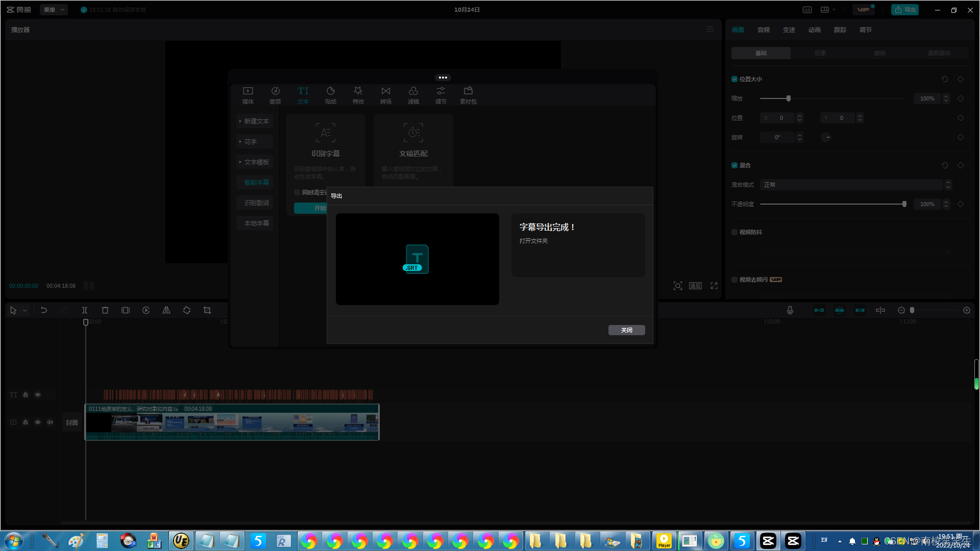Toggle the eye icon on the subtitle track

[x=38, y=394]
